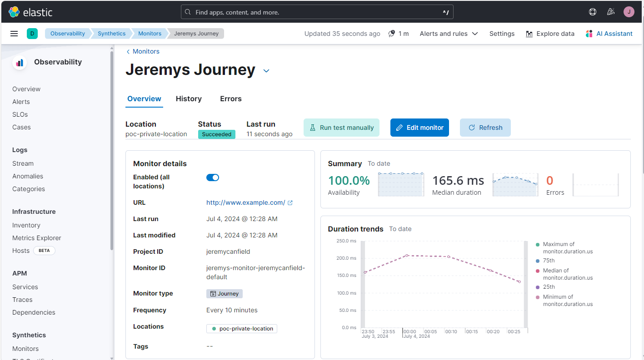Open the Observability breadcrumb

tap(68, 34)
